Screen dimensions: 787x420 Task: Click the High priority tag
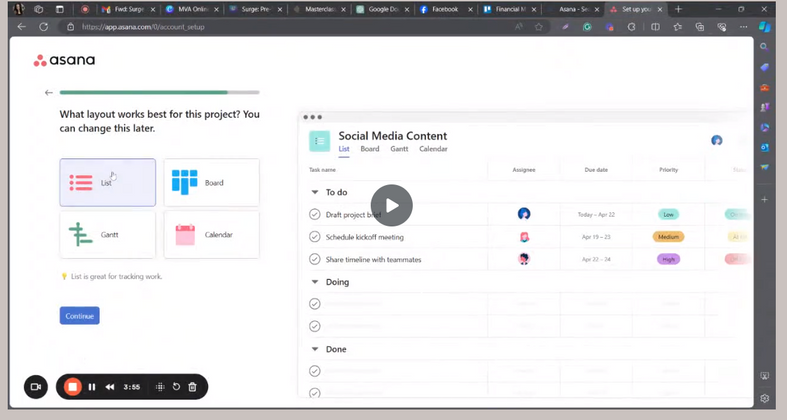click(669, 259)
